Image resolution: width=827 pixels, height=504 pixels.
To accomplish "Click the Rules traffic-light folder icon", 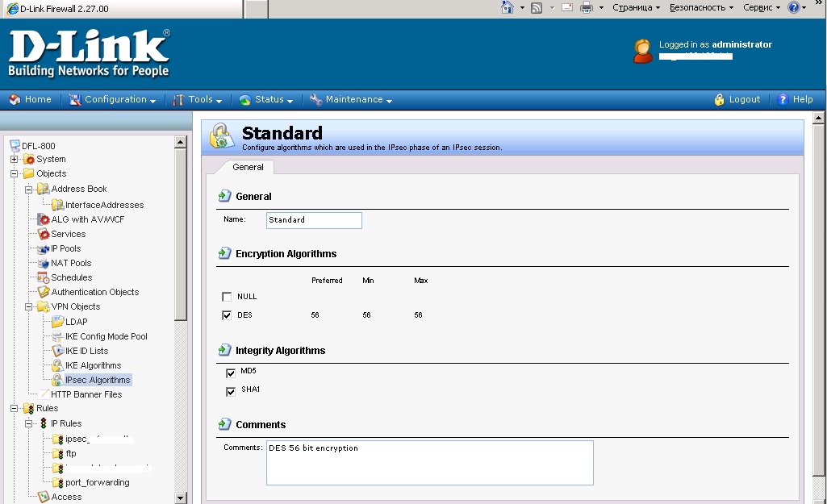I will [29, 408].
